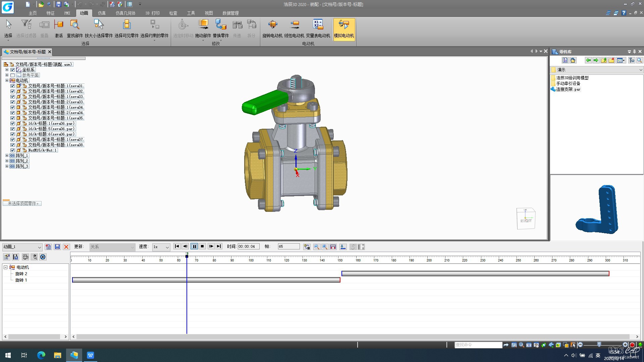Jump to the animation end
This screenshot has width=644, height=362.
219,246
